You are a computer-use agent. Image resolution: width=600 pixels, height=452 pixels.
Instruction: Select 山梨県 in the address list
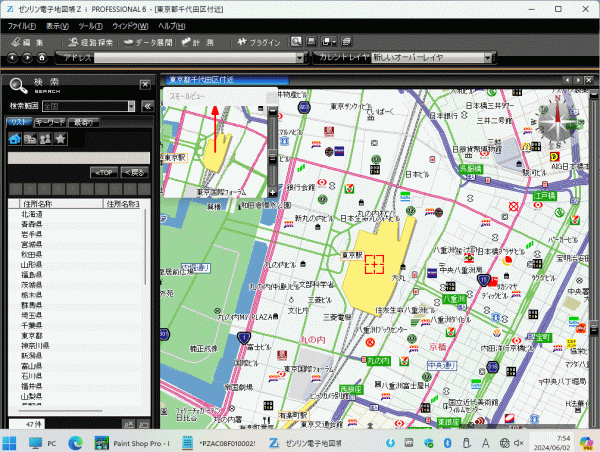click(32, 397)
